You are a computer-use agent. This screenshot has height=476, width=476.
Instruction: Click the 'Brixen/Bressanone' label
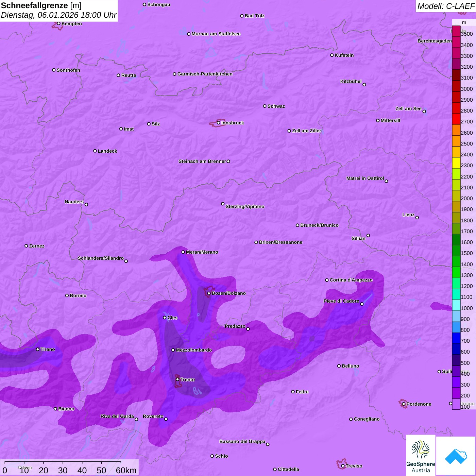(x=280, y=242)
